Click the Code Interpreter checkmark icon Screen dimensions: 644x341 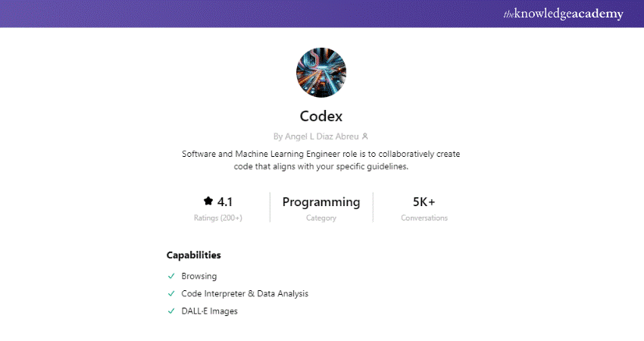[171, 293]
